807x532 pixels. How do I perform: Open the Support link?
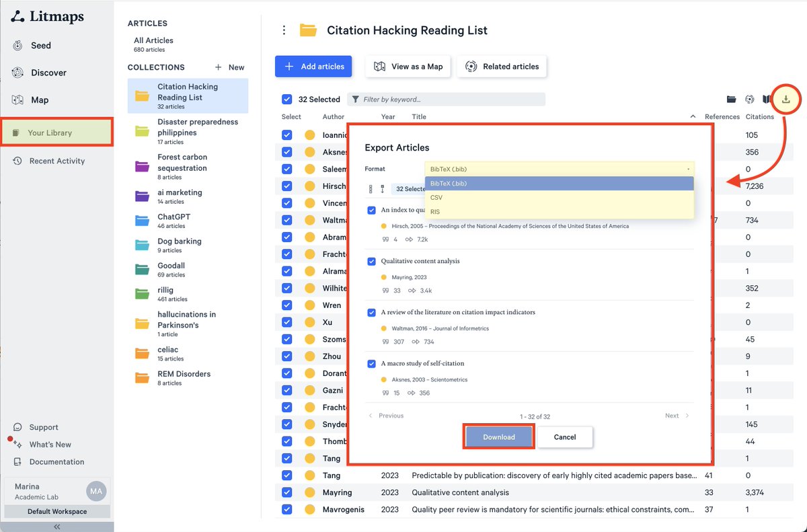pos(36,427)
